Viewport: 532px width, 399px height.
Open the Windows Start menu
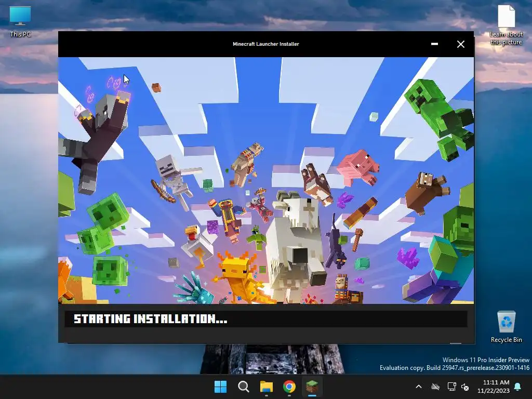point(220,387)
